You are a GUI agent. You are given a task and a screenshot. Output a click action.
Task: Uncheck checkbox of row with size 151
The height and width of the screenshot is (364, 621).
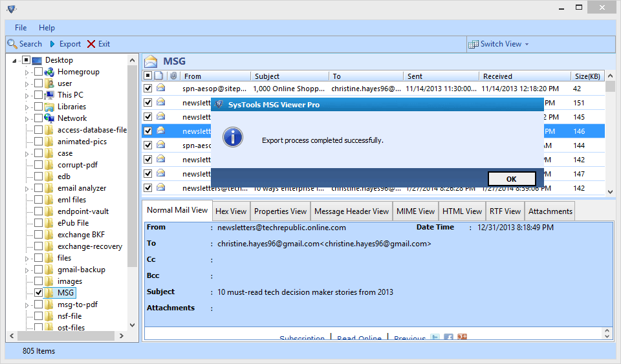pyautogui.click(x=147, y=102)
